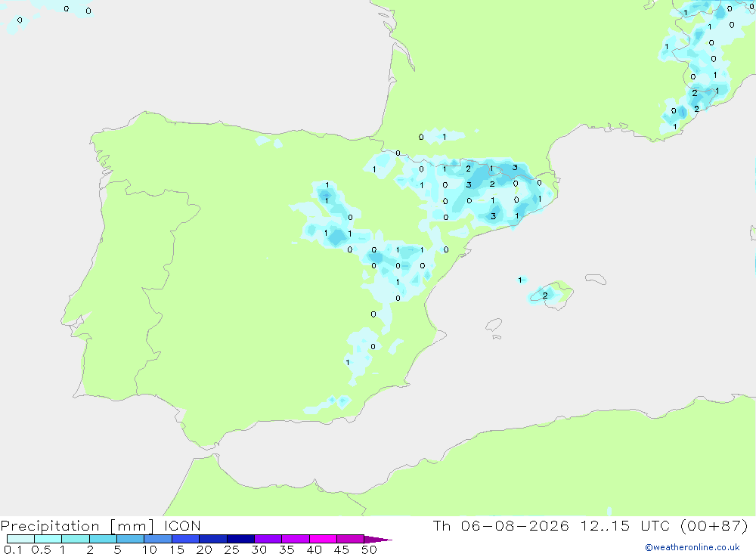Click the '(00+87)' forecast offset text
Image resolution: width=756 pixels, height=554 pixels.
coord(714,525)
